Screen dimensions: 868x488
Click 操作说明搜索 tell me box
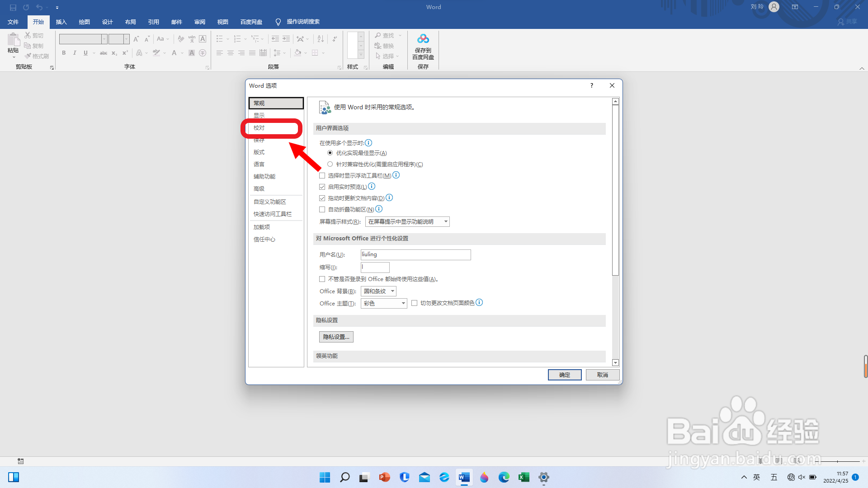tap(298, 22)
